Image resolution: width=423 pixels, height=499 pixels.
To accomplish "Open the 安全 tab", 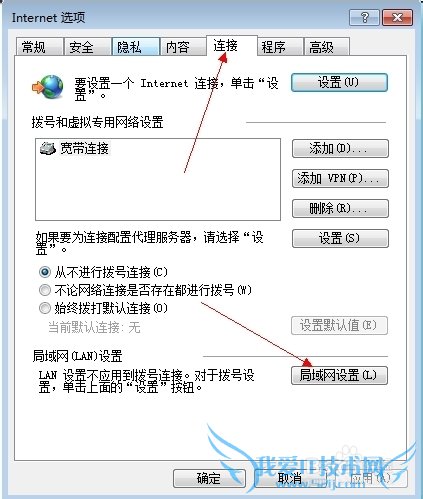I will coord(87,47).
